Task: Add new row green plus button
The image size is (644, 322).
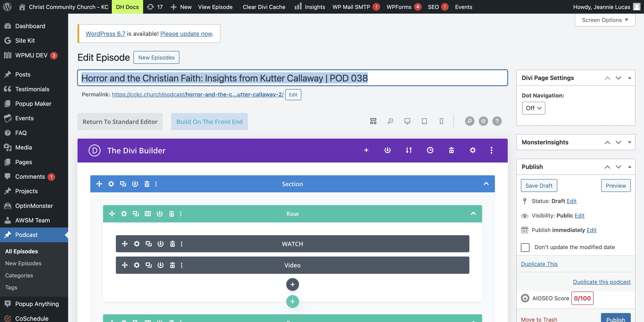Action: pos(292,302)
